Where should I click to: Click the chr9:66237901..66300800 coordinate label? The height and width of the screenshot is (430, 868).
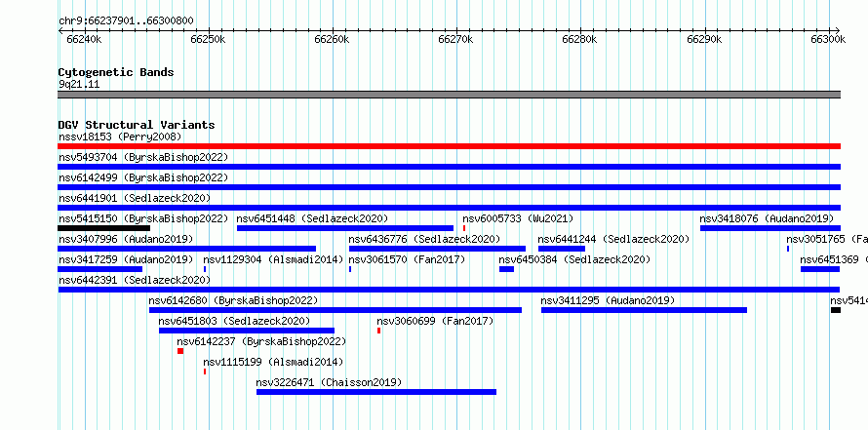[x=126, y=21]
